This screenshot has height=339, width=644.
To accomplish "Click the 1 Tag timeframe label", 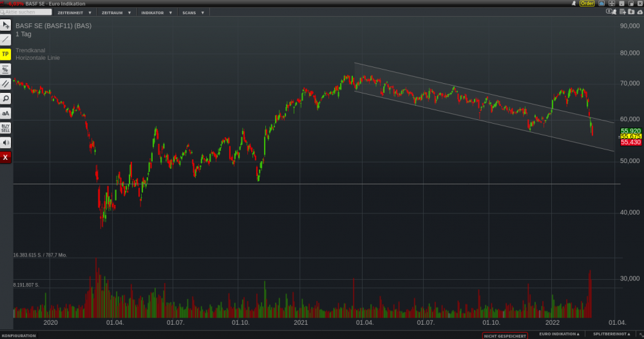I will coord(23,34).
